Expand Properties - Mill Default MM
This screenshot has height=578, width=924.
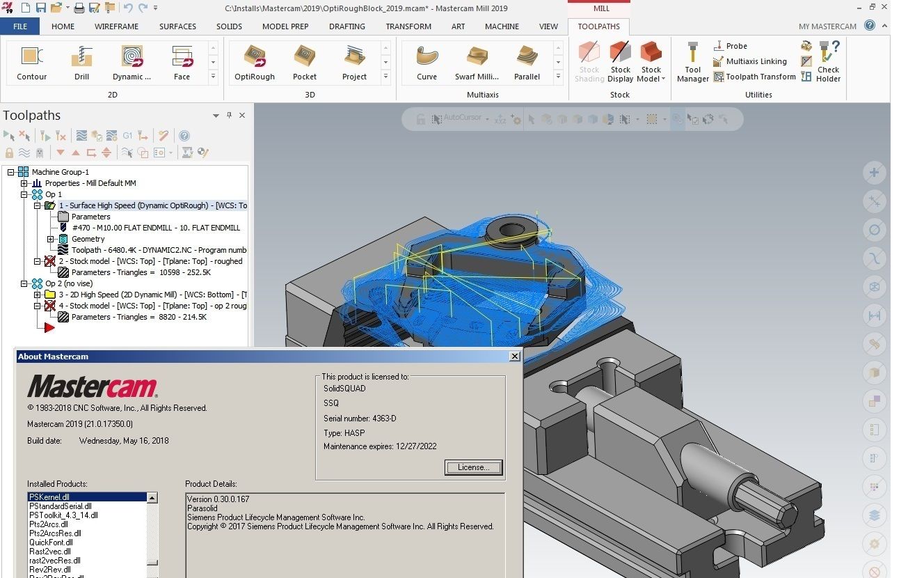click(x=24, y=183)
